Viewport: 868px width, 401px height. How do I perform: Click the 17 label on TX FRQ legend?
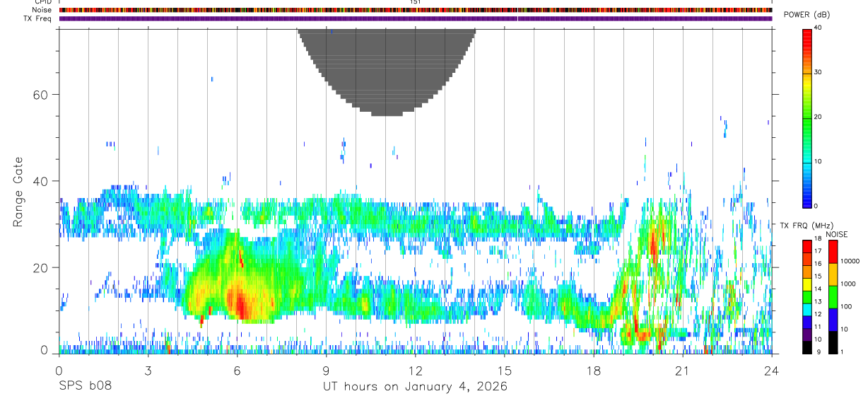tap(817, 251)
